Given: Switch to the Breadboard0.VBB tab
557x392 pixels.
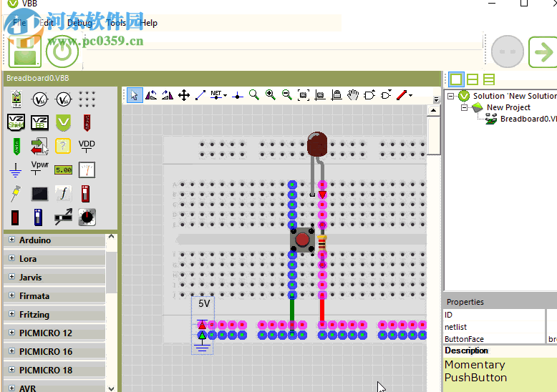Looking at the screenshot, I should (38, 78).
